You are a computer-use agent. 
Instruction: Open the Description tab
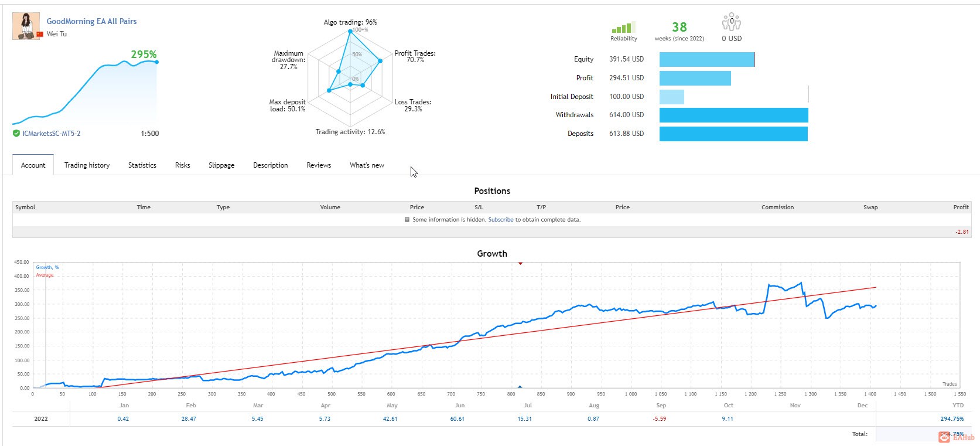pyautogui.click(x=271, y=165)
